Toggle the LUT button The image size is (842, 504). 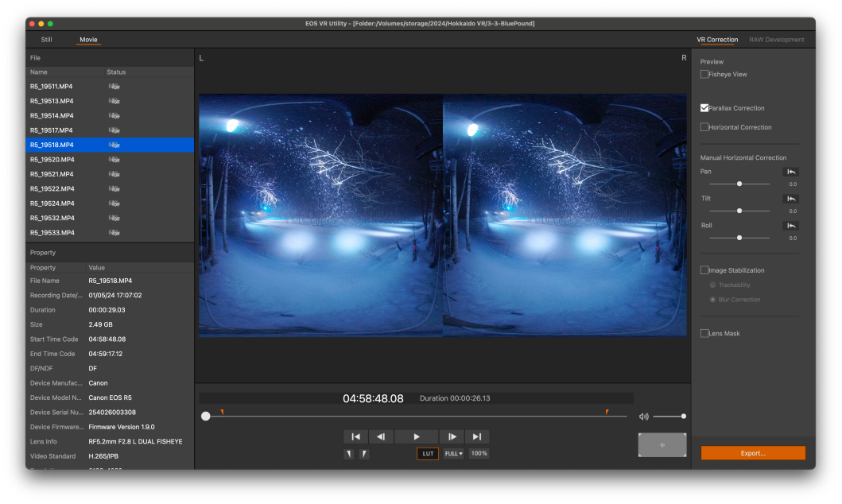[428, 454]
